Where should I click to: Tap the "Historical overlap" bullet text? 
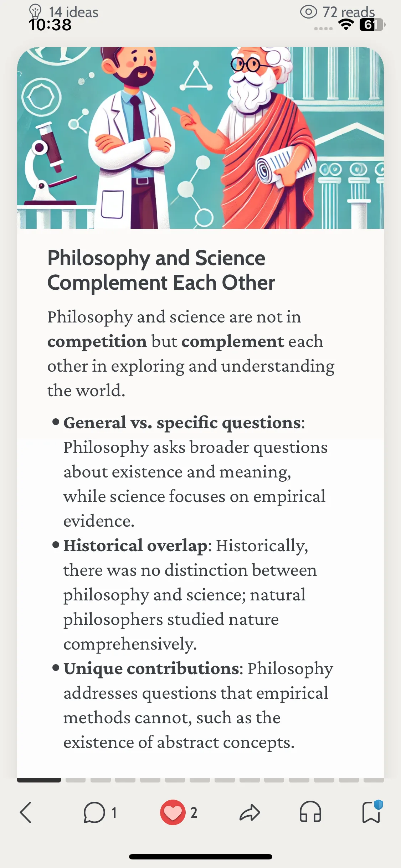click(135, 546)
